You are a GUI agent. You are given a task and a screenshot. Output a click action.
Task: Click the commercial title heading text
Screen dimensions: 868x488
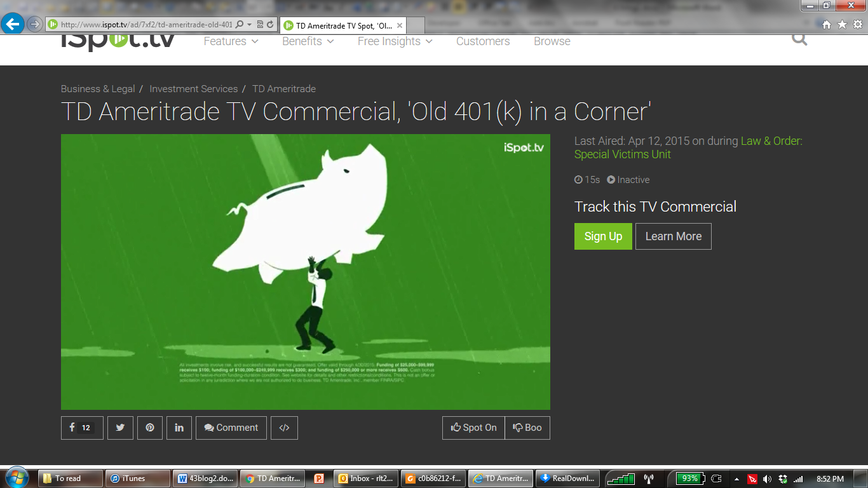click(356, 112)
